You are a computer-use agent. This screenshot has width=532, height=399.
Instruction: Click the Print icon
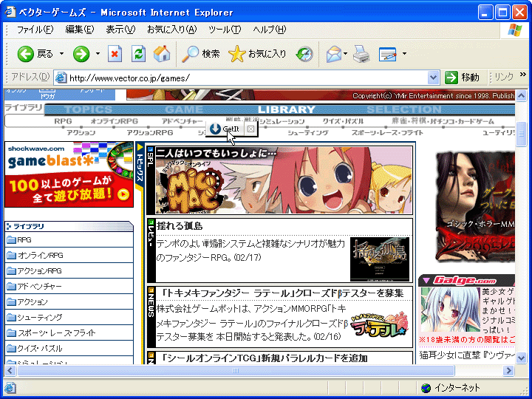tap(361, 54)
